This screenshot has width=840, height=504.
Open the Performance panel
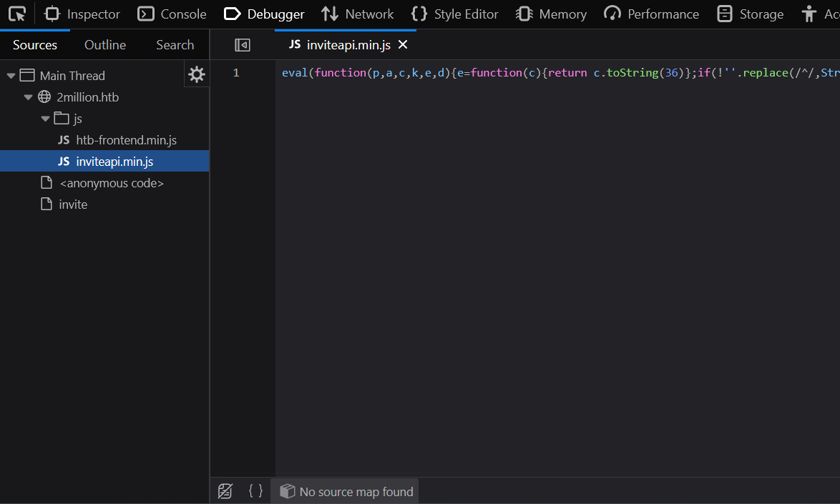click(650, 14)
